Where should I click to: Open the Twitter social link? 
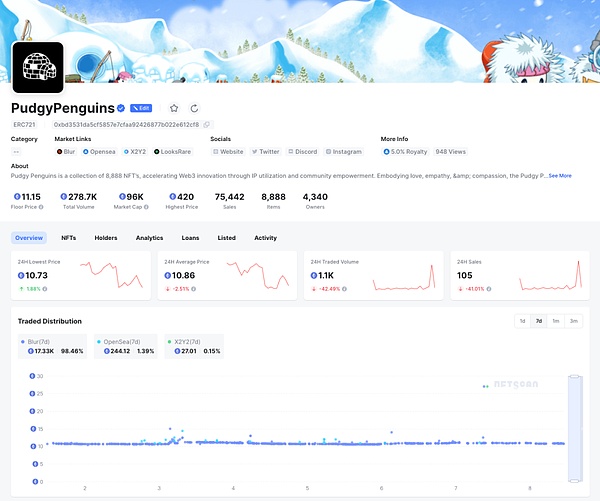click(x=266, y=151)
